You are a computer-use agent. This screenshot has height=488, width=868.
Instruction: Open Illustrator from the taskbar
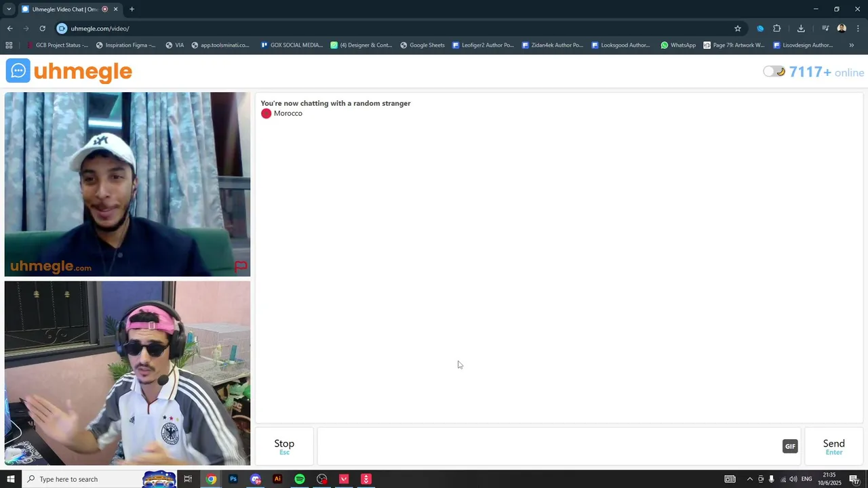click(277, 479)
